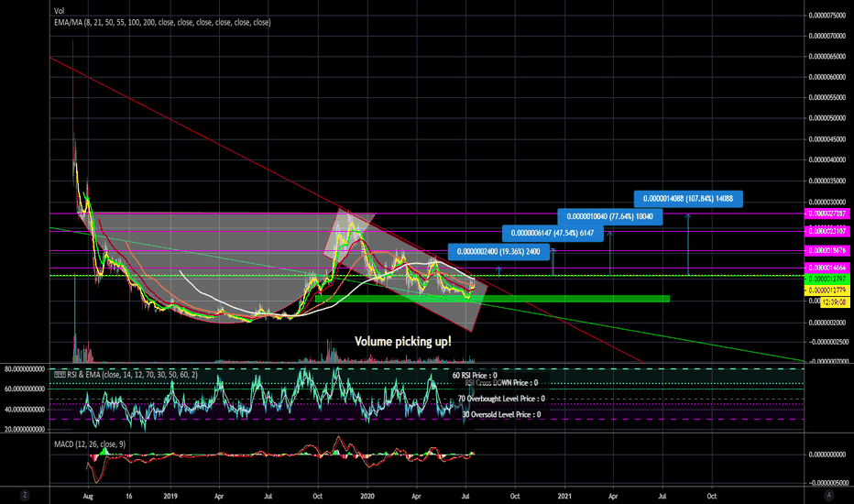Click the 12:39:08 countdown label
Viewport: 854px width, 504px height.
(835, 301)
